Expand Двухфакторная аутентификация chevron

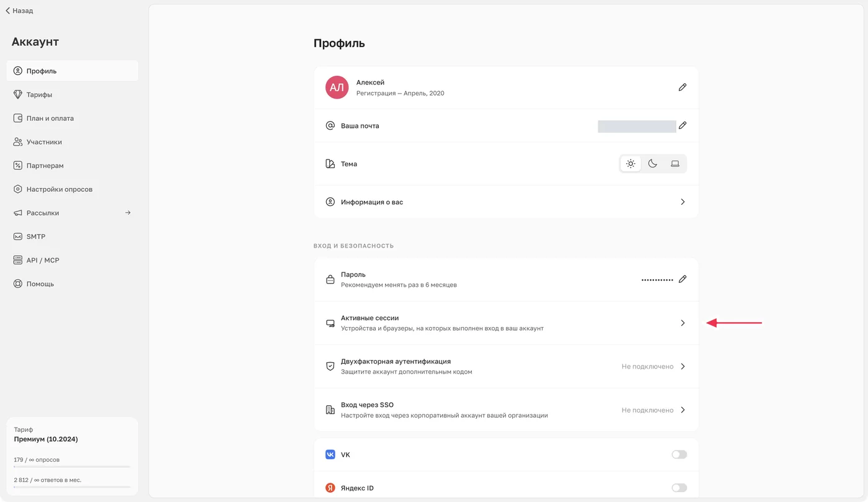pyautogui.click(x=683, y=367)
